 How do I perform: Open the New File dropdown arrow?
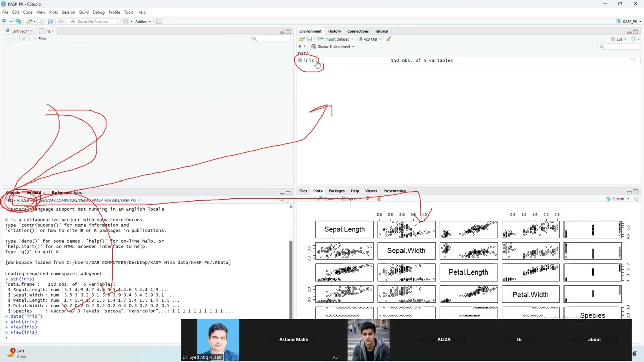[10, 21]
